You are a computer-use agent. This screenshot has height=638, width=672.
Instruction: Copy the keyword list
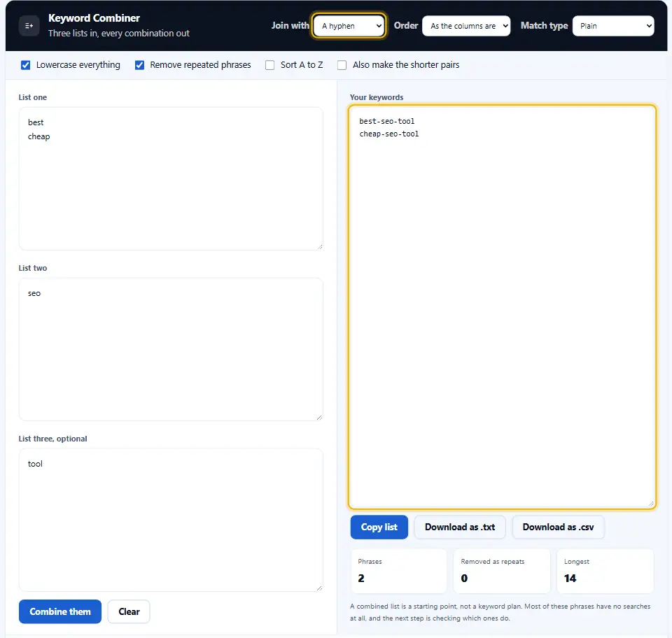click(x=379, y=527)
